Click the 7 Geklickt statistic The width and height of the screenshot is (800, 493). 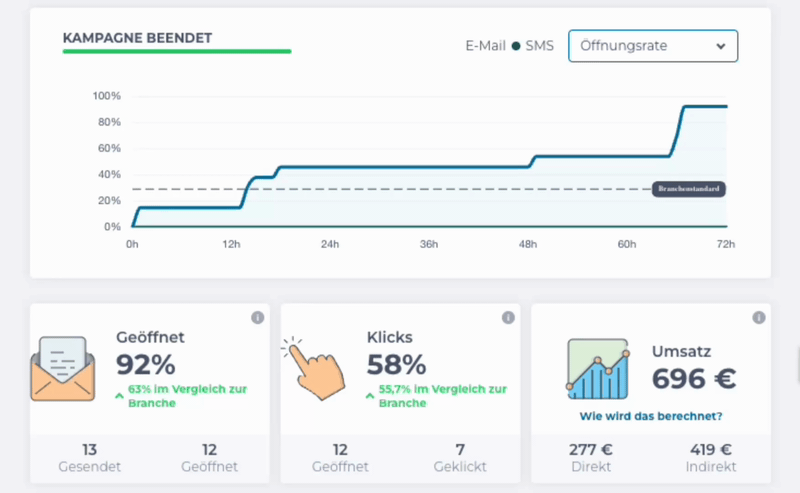pyautogui.click(x=461, y=458)
